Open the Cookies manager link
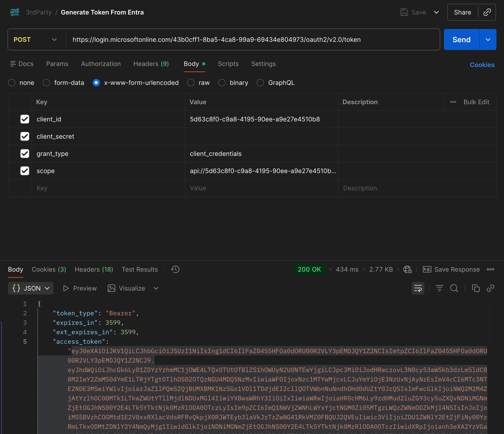Screen dimensions: 504x434 pos(482,64)
